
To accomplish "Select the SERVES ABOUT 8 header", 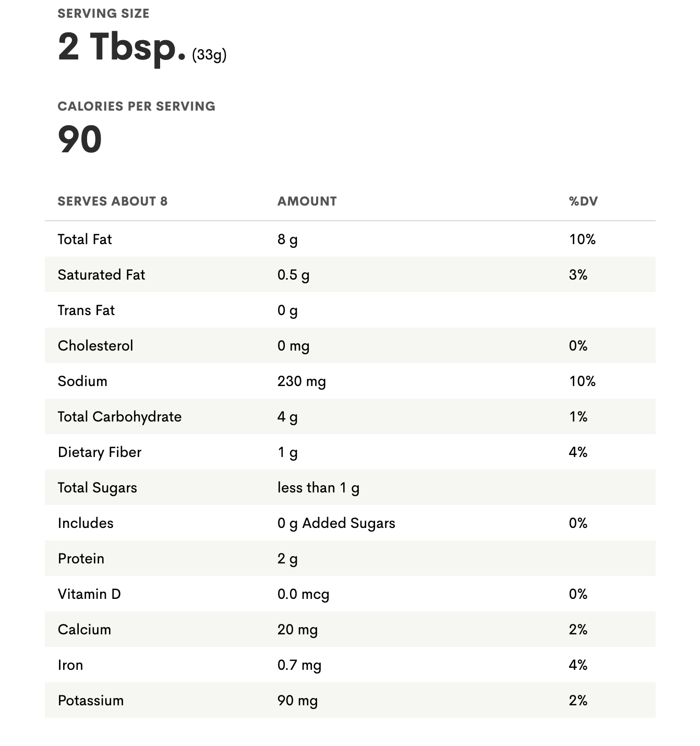I will [x=113, y=201].
